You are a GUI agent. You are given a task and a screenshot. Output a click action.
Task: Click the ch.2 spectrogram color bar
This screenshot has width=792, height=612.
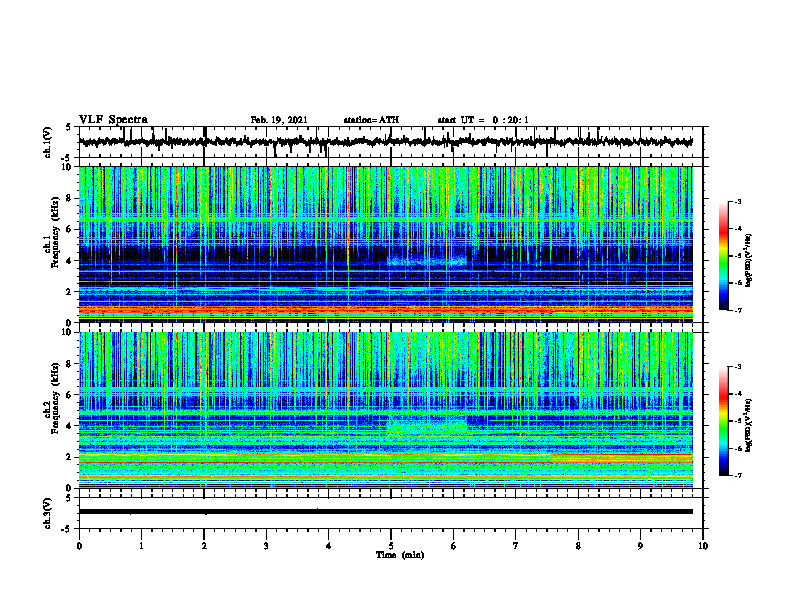tap(723, 421)
